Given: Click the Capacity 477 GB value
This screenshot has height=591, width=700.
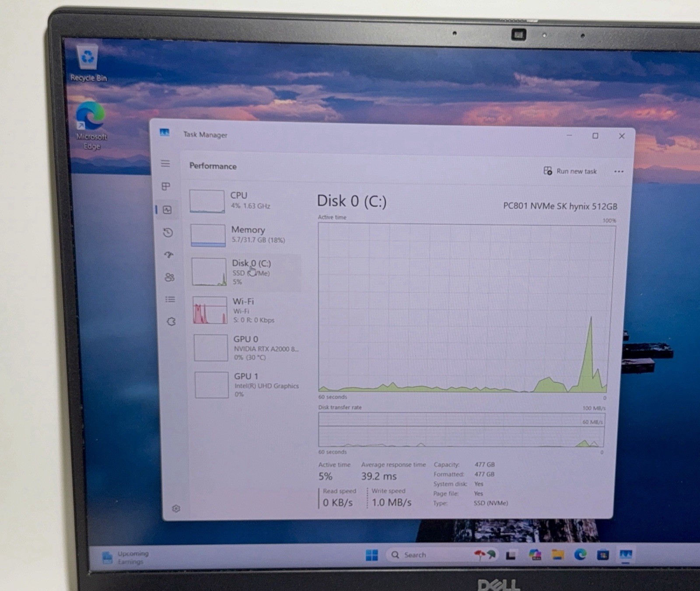Looking at the screenshot, I should [x=485, y=465].
